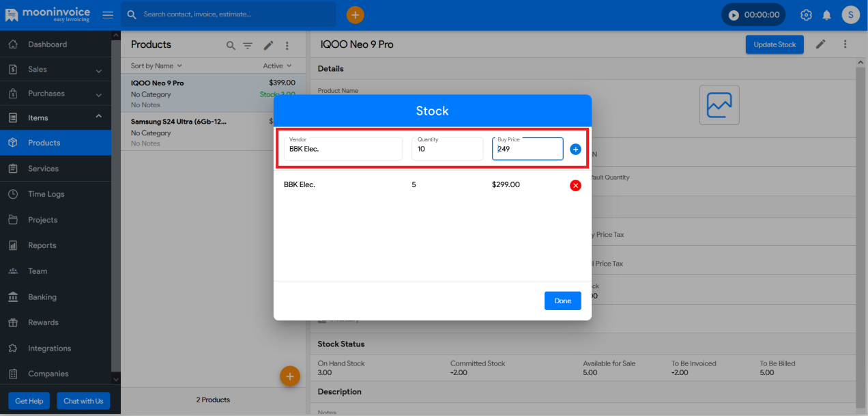Click the Update Stock button
The height and width of the screenshot is (416, 868).
coord(775,44)
